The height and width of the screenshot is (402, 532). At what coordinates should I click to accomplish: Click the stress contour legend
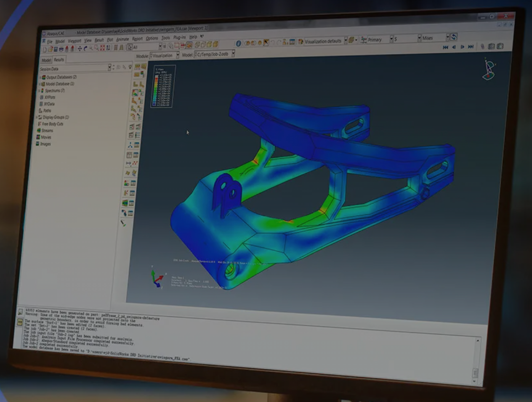(162, 86)
